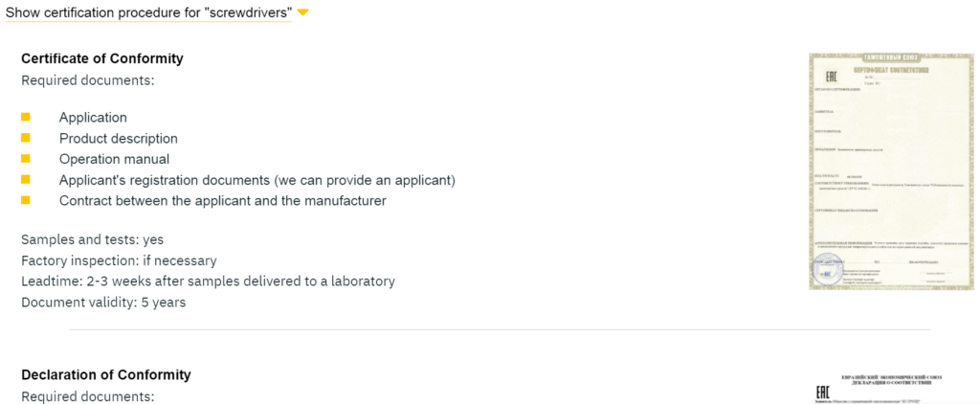Select the "Certificate of Conformity" heading
The image size is (980, 404).
pyautogui.click(x=102, y=58)
